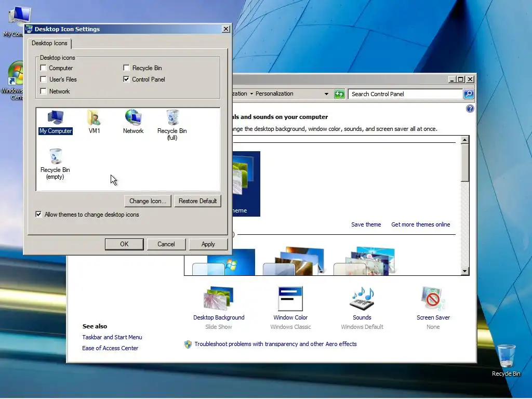Select the Characters theme thumbnail

pos(365,261)
